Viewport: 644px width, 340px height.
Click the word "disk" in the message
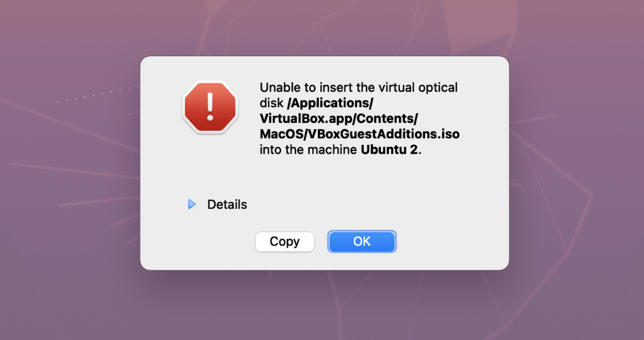click(270, 104)
